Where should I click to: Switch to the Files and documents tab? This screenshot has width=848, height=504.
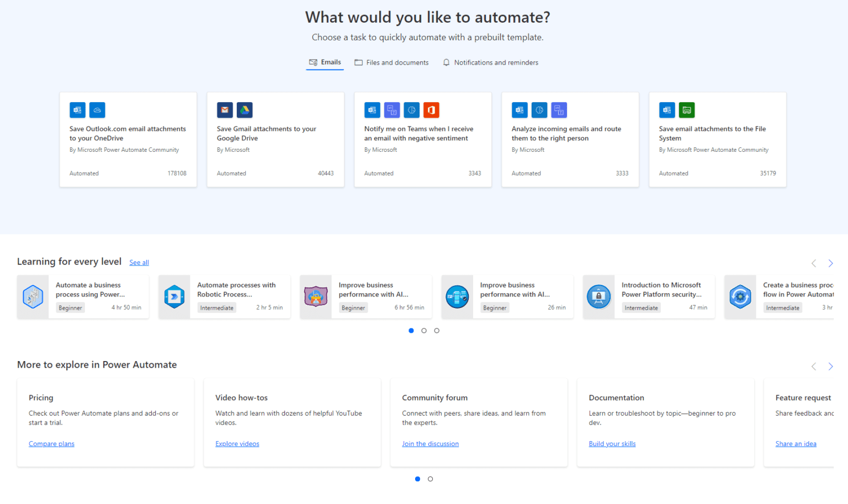pos(397,62)
